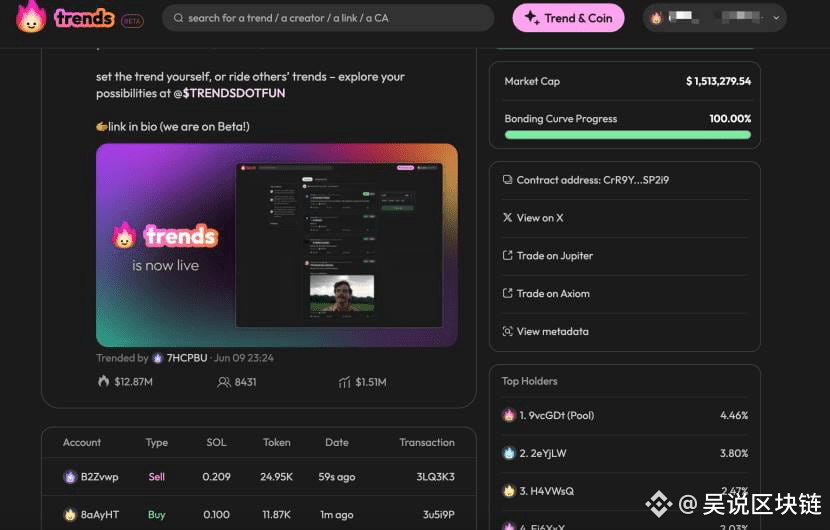Click the flame volume icon by $12.87M
Viewport: 830px width, 530px height.
pos(103,381)
